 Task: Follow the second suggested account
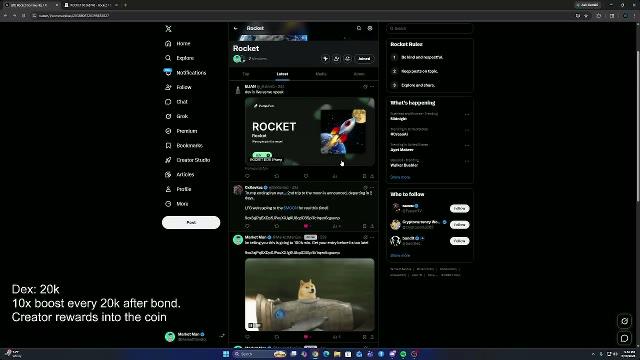pyautogui.click(x=460, y=225)
